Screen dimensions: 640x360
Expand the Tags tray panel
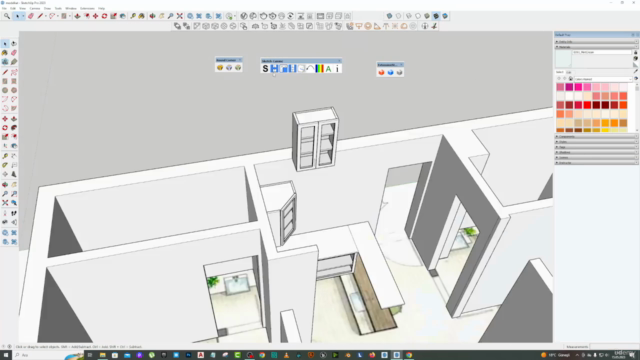coord(596,147)
